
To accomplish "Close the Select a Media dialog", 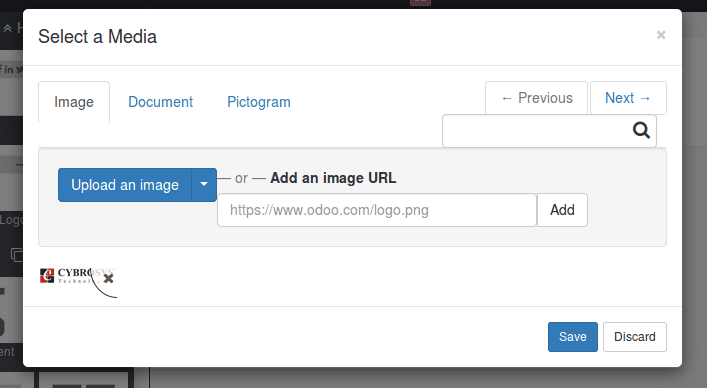I will [661, 35].
